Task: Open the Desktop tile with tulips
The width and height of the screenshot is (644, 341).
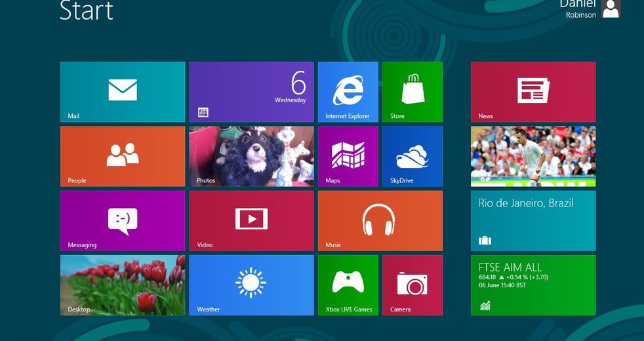Action: pyautogui.click(x=123, y=285)
